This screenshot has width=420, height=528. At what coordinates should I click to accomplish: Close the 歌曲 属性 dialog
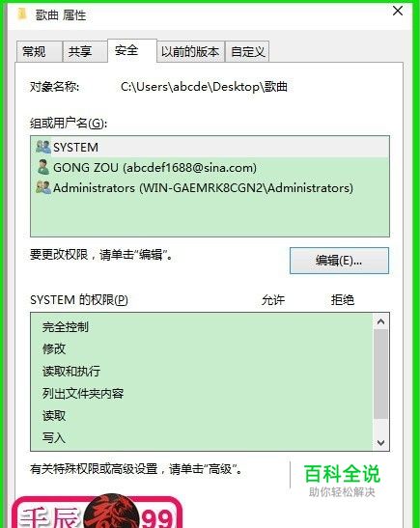[398, 11]
